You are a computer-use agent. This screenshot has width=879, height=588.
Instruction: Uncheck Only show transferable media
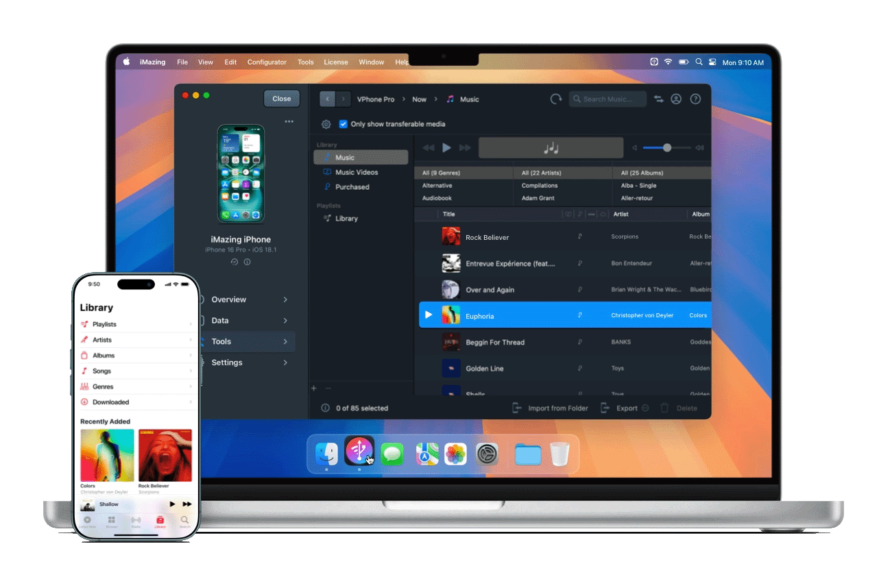pyautogui.click(x=344, y=124)
